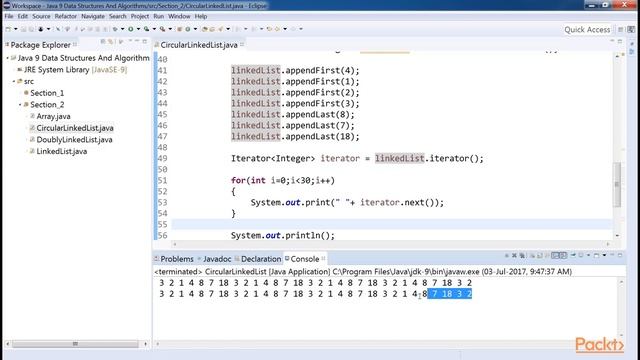Click code line 'System.out.println();'
Viewport: 640px width, 360px height.
coord(282,236)
